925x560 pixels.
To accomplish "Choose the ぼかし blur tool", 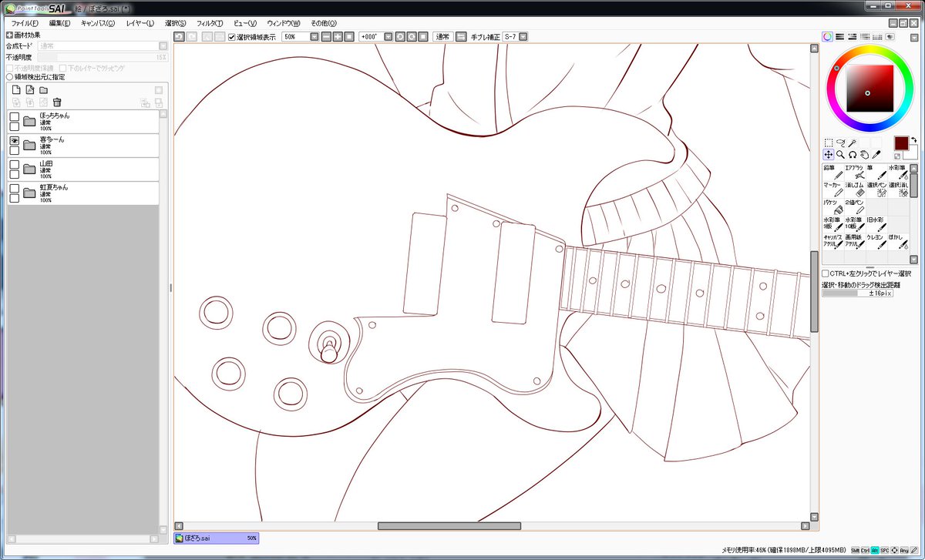I will coord(897,242).
